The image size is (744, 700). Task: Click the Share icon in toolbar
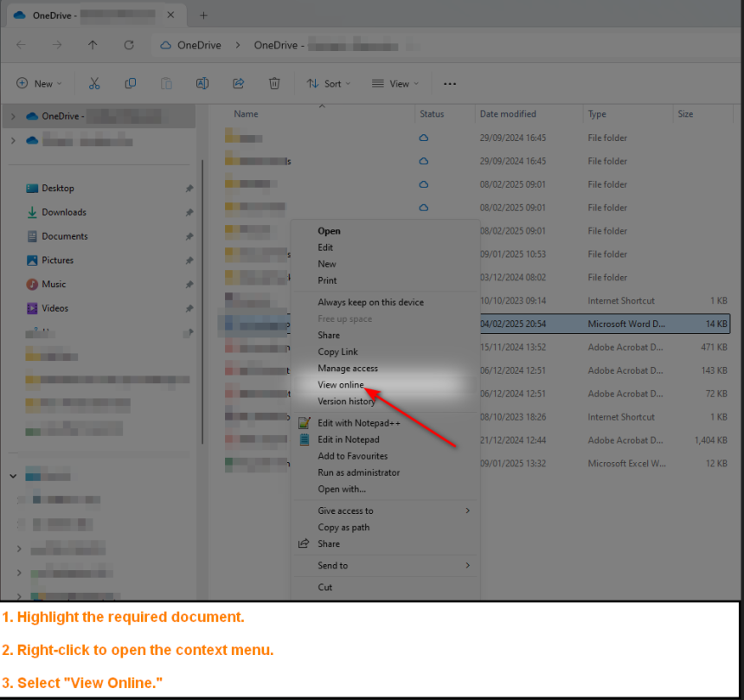(x=238, y=84)
